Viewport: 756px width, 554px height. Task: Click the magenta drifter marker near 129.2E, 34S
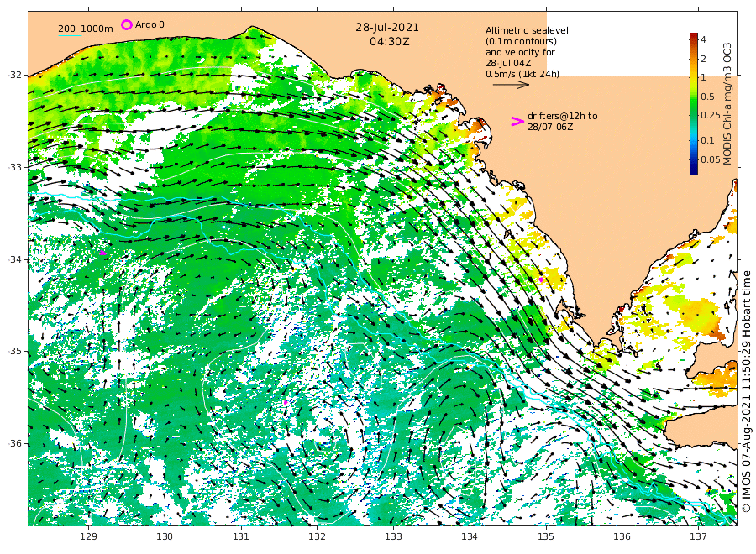coord(102,253)
